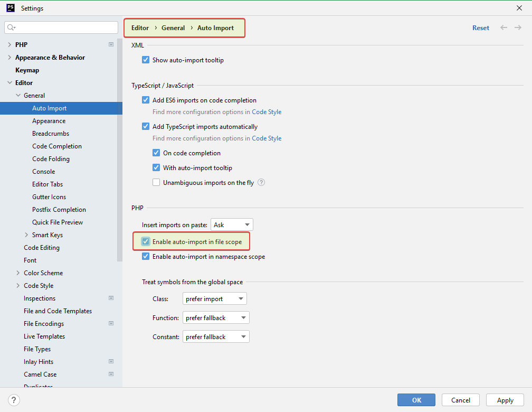Open Code Editing settings page
The width and height of the screenshot is (532, 412).
[42, 248]
